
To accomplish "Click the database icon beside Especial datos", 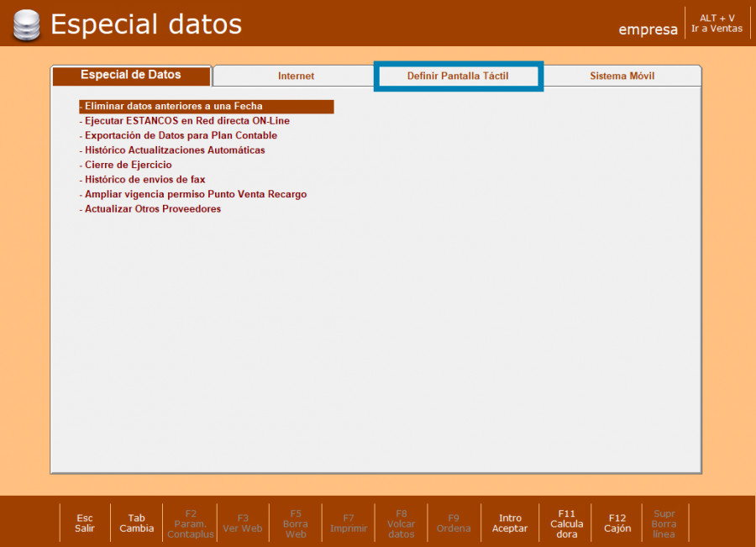I will point(25,24).
